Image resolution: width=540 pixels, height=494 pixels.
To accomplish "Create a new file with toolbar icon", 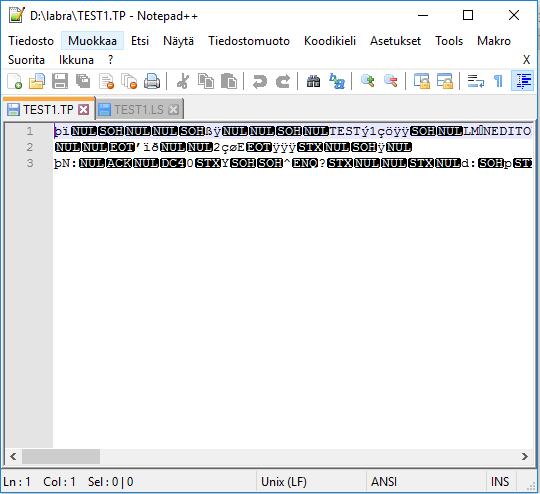I will tap(14, 81).
